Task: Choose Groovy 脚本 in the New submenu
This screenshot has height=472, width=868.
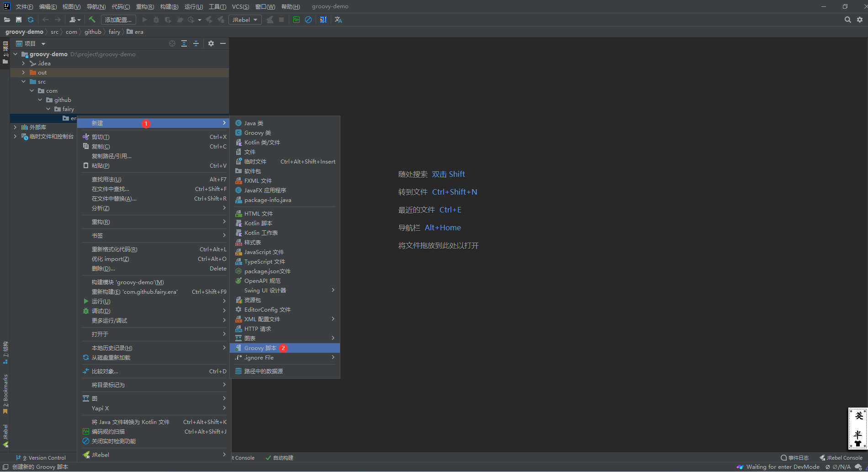Action: 285,348
